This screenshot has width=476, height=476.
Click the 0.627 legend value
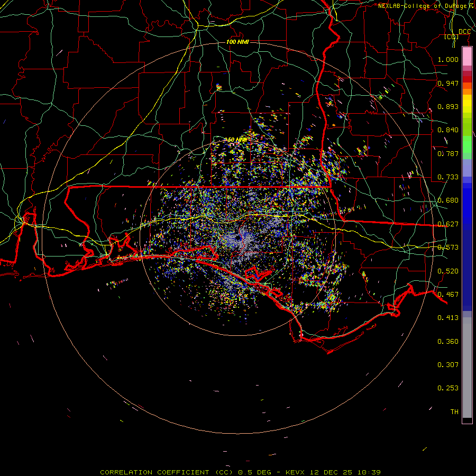(448, 224)
